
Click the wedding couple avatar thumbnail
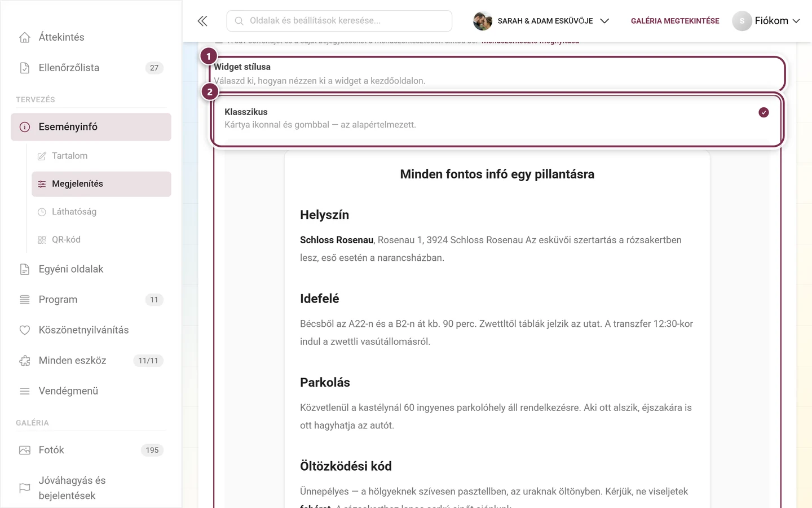[x=483, y=21]
